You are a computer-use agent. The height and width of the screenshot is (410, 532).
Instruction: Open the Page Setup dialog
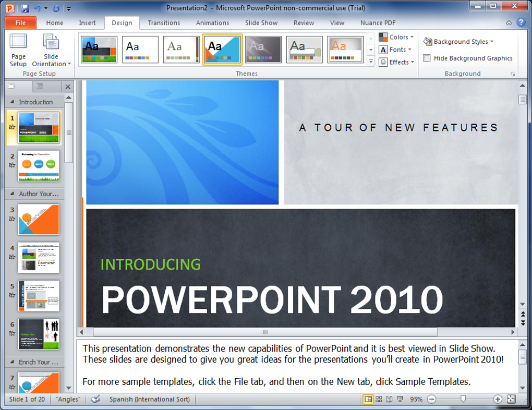(x=18, y=50)
